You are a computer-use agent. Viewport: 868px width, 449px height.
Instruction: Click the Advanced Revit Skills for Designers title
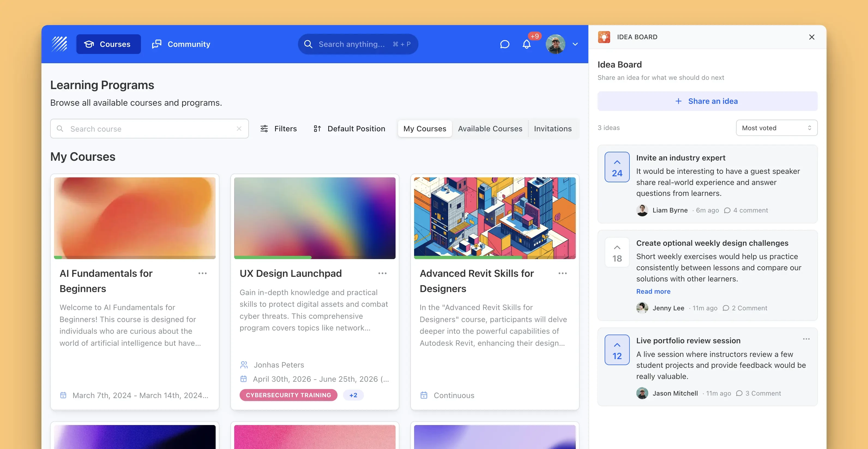pos(477,281)
